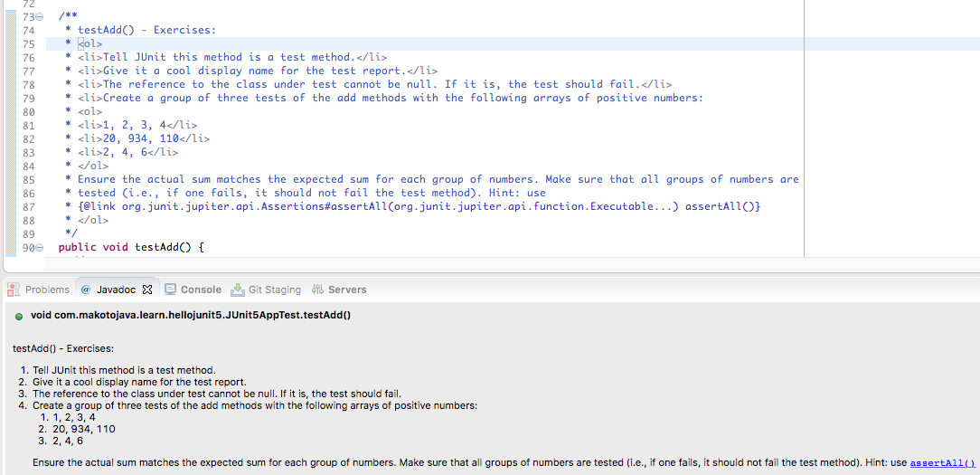Click the testAdd() method signature header in Javadoc

click(190, 315)
